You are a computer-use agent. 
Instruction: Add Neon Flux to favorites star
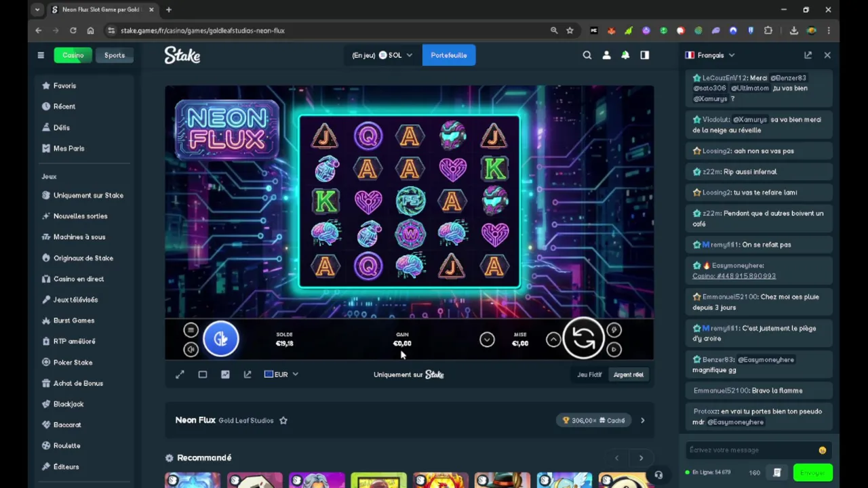click(283, 420)
